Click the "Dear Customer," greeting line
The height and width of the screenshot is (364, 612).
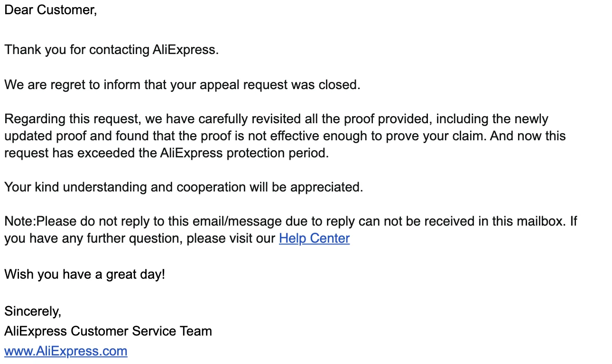tap(51, 10)
